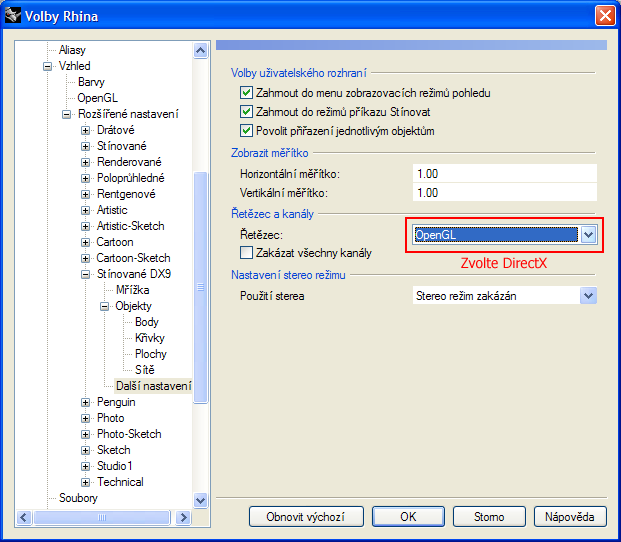This screenshot has height=542, width=621.
Task: Open the Použití sterea dropdown
Action: (588, 296)
